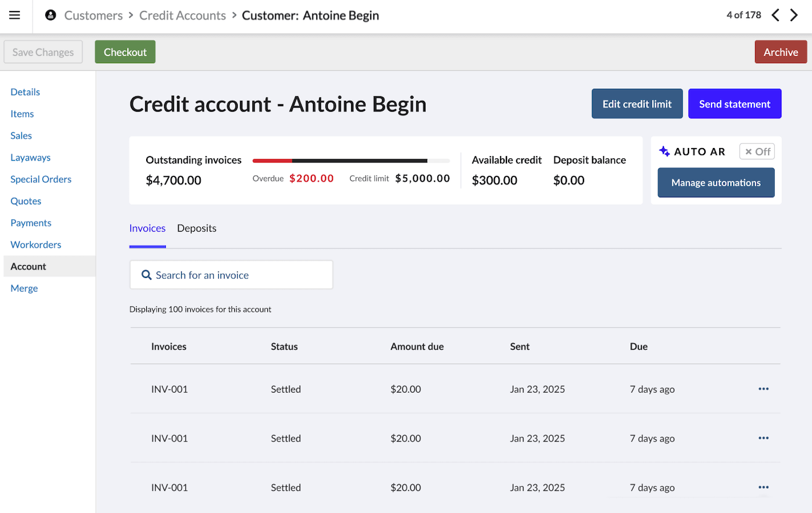Open the actions menu for the second INV-001 invoice
Image resolution: width=812 pixels, height=513 pixels.
[x=763, y=438]
